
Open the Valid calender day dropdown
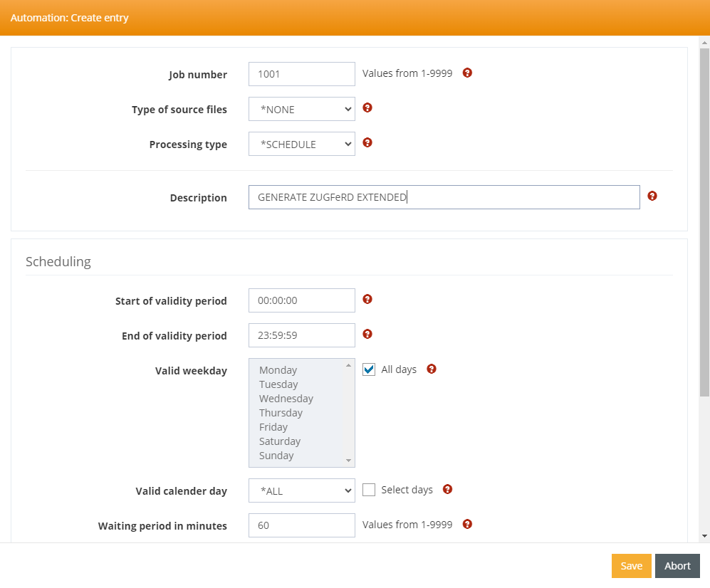tap(302, 490)
